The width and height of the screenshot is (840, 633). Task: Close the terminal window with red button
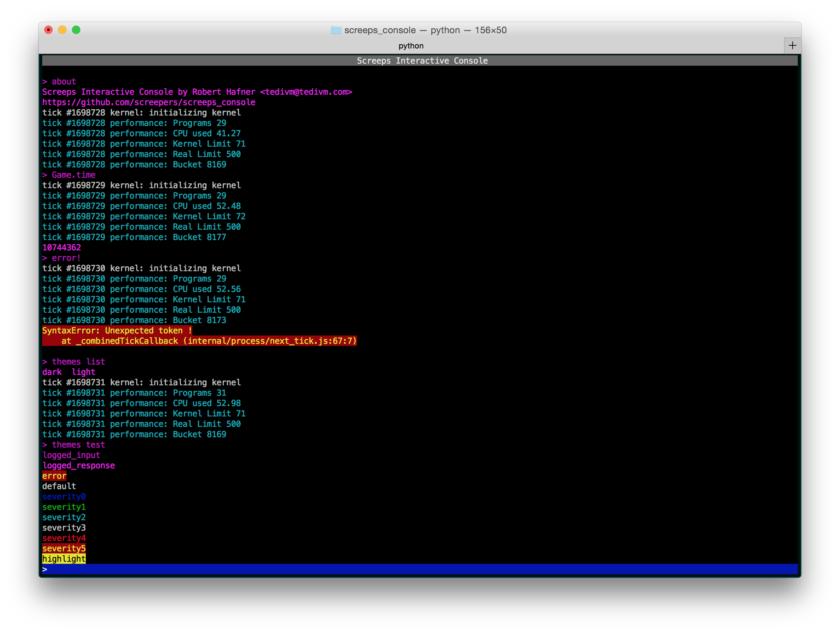(48, 30)
